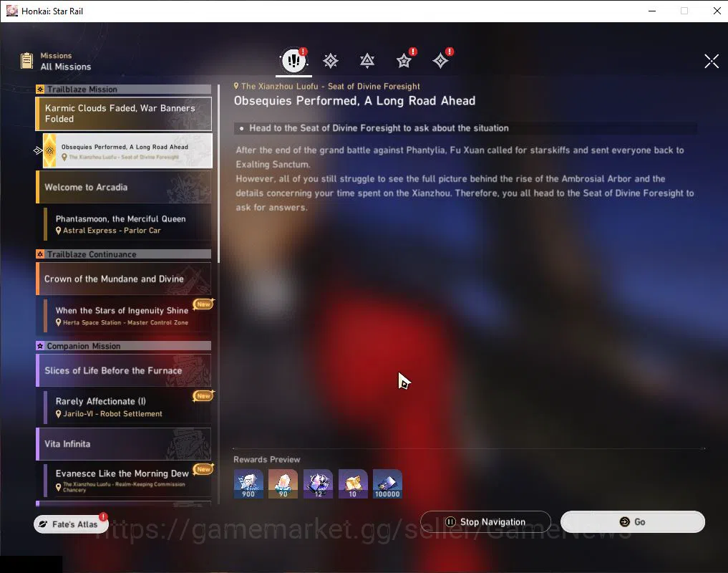Close the Missions menu with X icon

point(712,61)
